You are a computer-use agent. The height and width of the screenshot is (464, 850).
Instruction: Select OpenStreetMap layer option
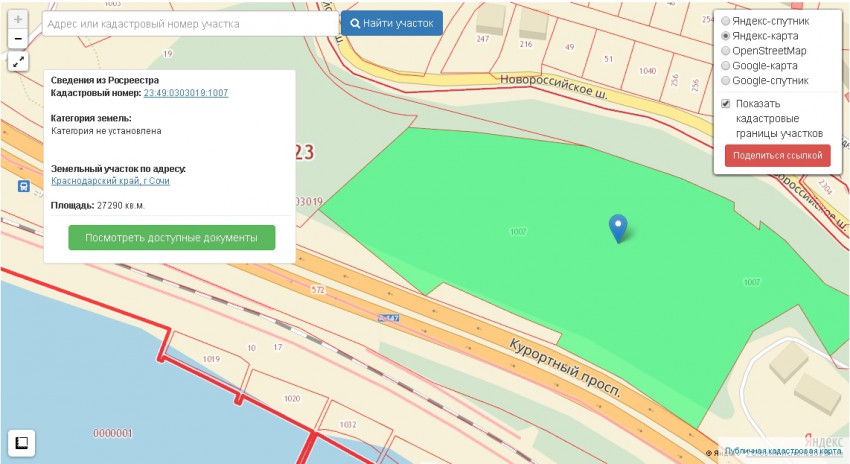(726, 51)
